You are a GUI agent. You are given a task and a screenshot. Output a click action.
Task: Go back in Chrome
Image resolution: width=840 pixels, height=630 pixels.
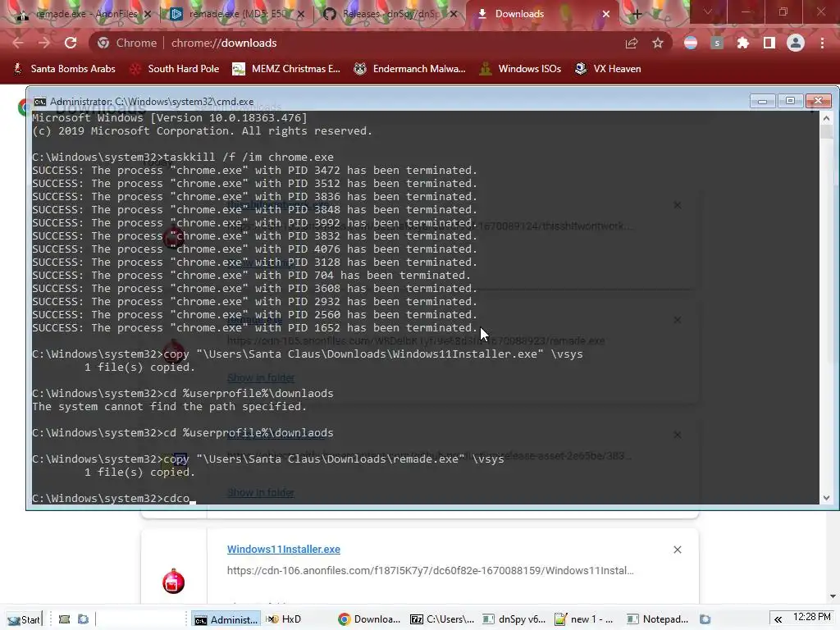click(x=18, y=43)
